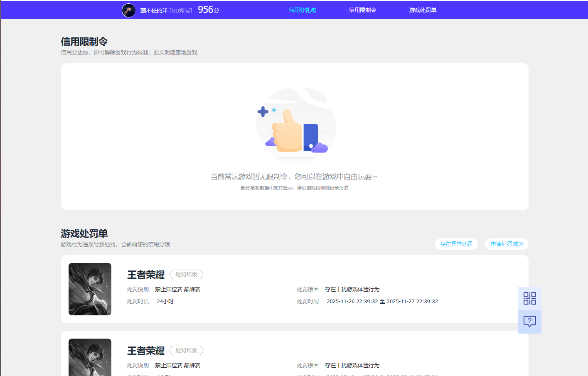
Task: Click the 藏不住的洋 profile avatar
Action: coord(129,10)
